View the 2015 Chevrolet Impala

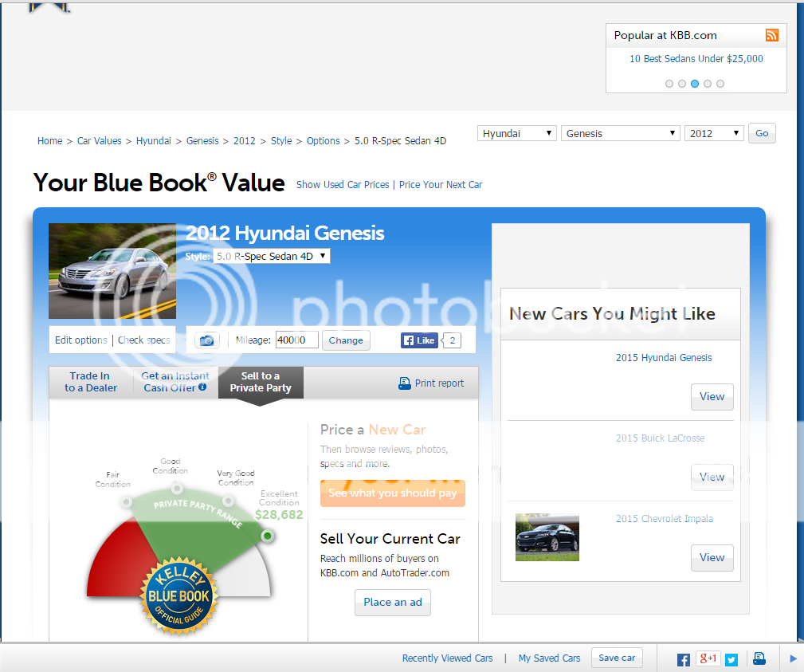click(x=712, y=557)
